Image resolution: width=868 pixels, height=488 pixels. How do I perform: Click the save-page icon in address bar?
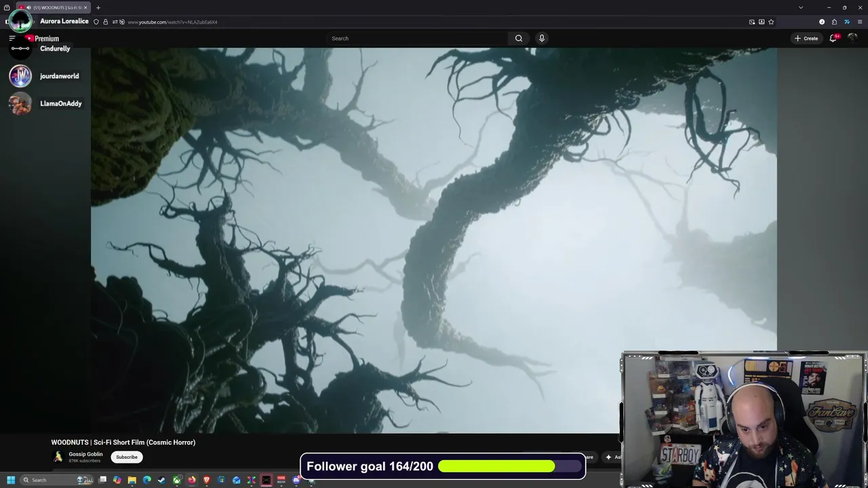tap(762, 22)
